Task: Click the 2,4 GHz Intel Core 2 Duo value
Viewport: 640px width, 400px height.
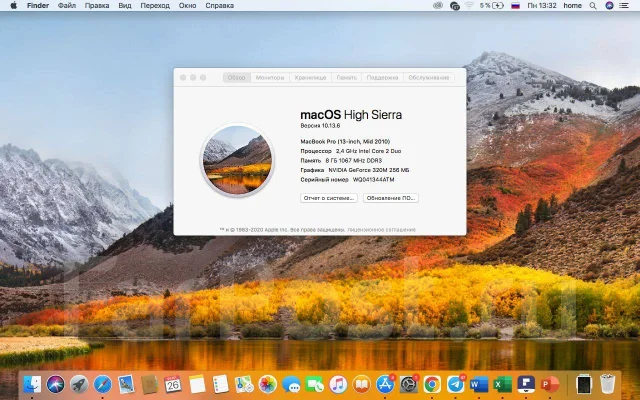Action: pyautogui.click(x=369, y=151)
